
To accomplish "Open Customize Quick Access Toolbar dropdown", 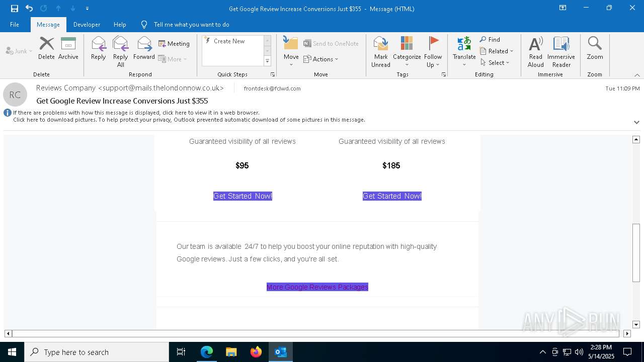I will coord(87,9).
